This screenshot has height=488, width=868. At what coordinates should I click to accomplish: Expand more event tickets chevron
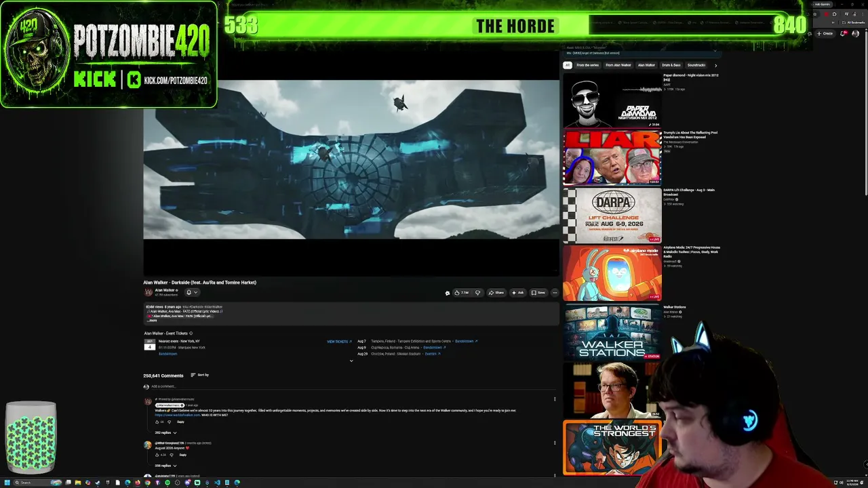351,361
